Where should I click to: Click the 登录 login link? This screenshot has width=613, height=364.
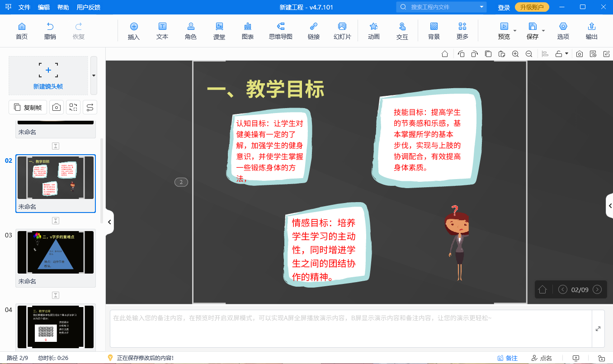(x=504, y=7)
